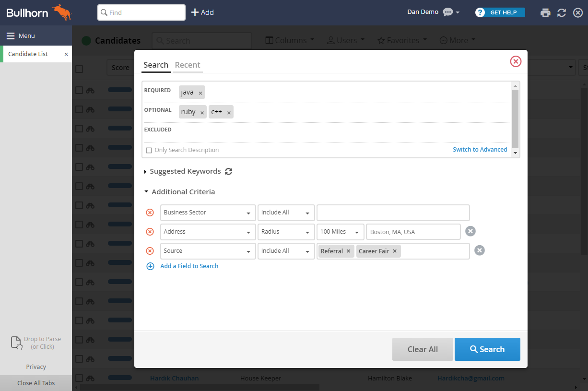
Task: Remove the Address criteria row with red x
Action: click(x=150, y=232)
